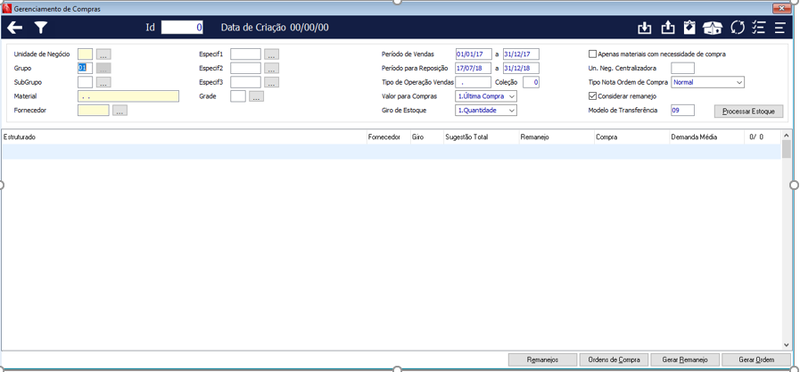
Task: Click the Coleção input field
Action: click(x=531, y=82)
